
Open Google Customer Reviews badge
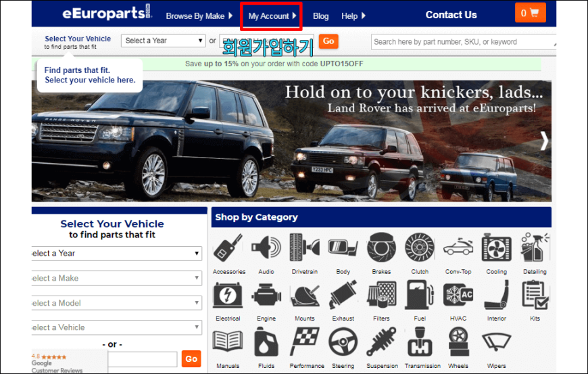70,363
